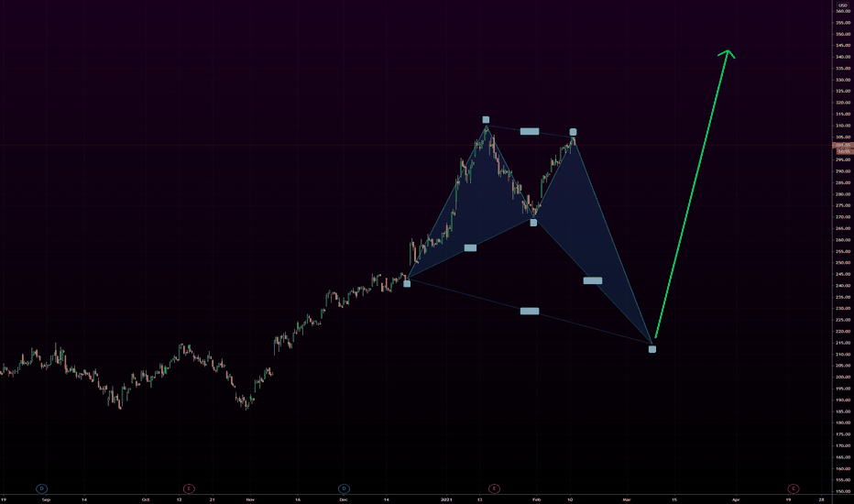Click the earnings marker in October
Image resolution: width=854 pixels, height=504 pixels.
(x=189, y=488)
